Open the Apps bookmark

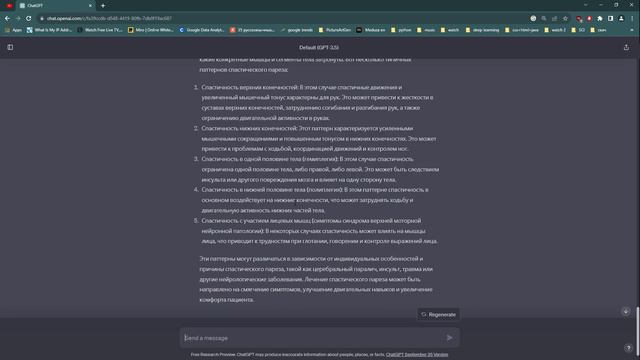click(13, 30)
